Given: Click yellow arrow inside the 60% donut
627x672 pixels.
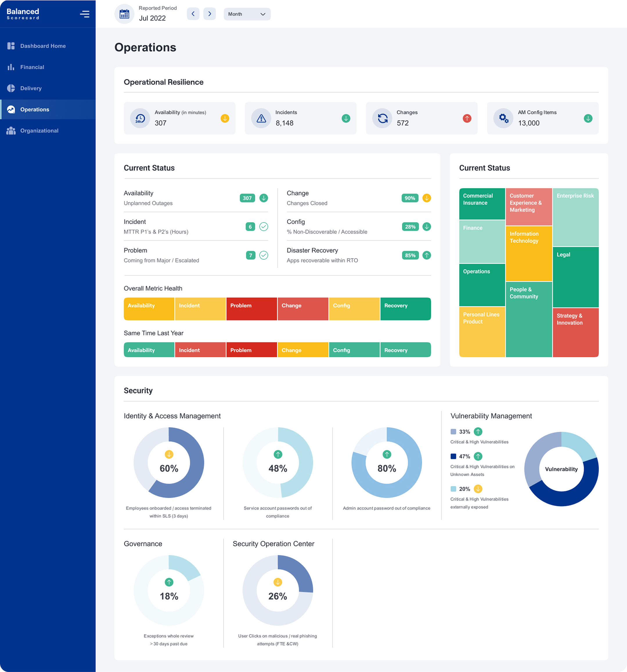Looking at the screenshot, I should point(169,454).
